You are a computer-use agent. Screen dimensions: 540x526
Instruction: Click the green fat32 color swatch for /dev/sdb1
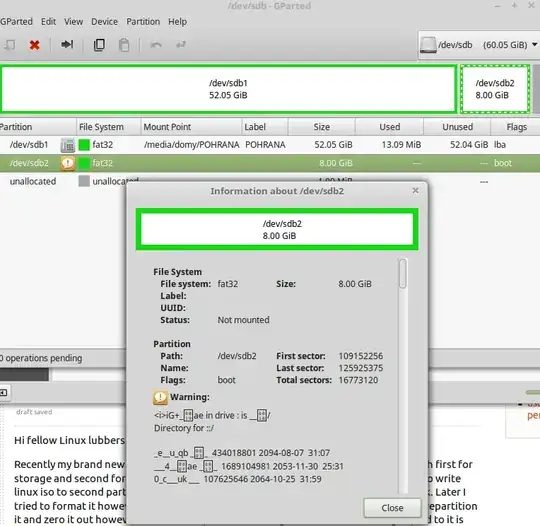point(84,145)
